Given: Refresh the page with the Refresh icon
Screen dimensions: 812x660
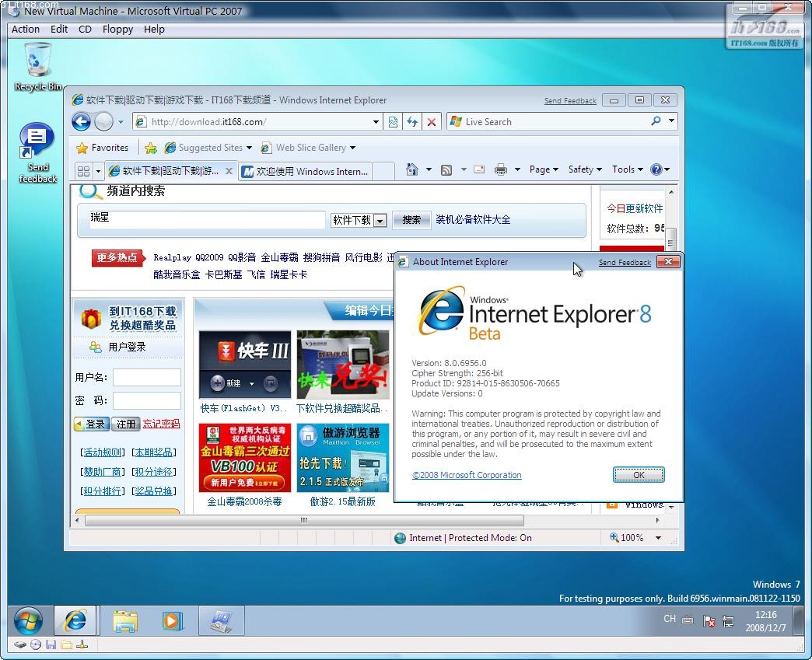Looking at the screenshot, I should (x=412, y=121).
